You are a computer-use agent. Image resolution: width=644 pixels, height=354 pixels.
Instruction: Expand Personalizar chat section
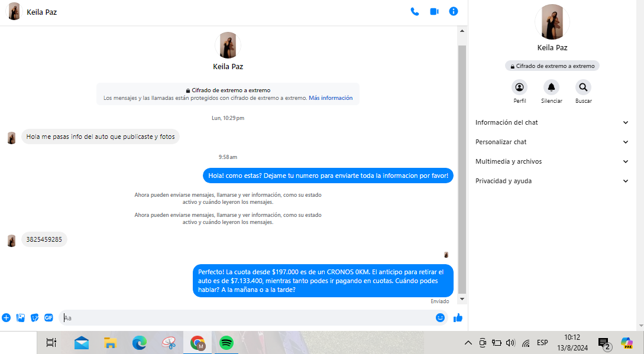[x=552, y=142]
